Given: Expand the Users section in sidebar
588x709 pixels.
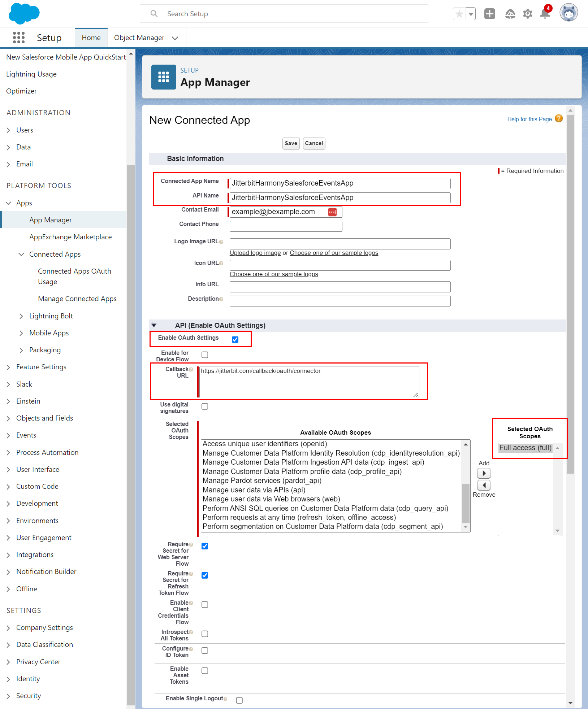Looking at the screenshot, I should (x=9, y=130).
